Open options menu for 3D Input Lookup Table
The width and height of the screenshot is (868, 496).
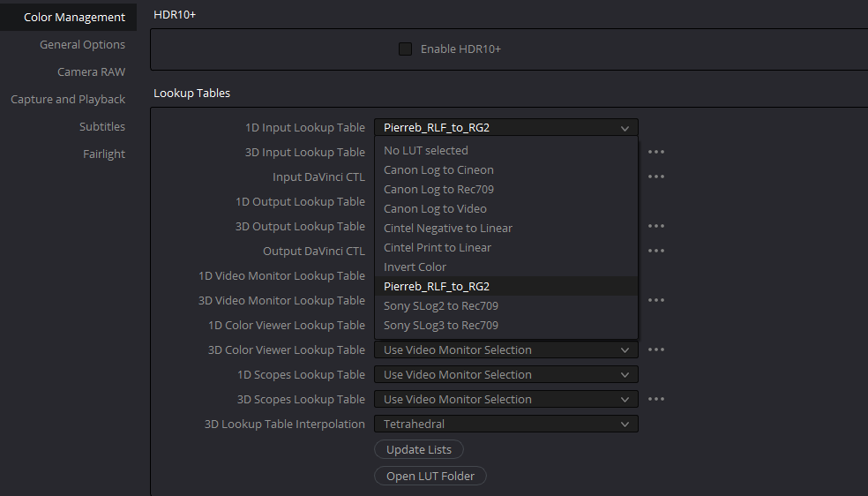pos(656,152)
